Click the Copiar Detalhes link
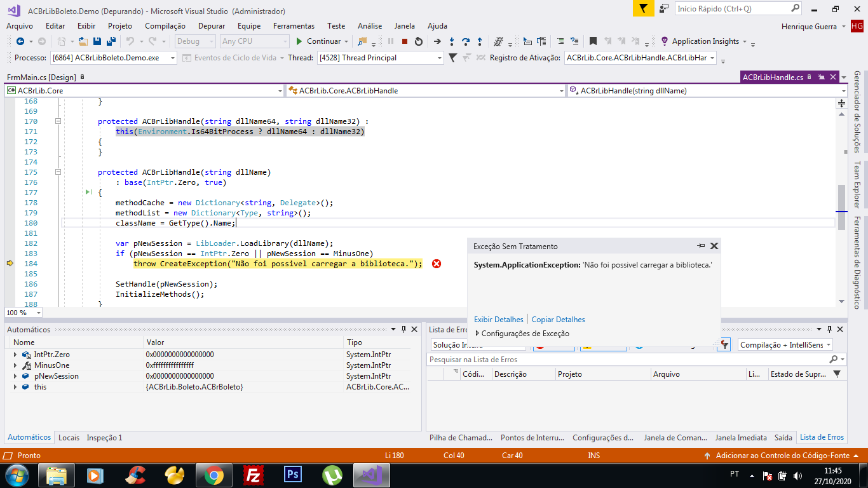Viewport: 868px width, 488px height. pos(559,320)
